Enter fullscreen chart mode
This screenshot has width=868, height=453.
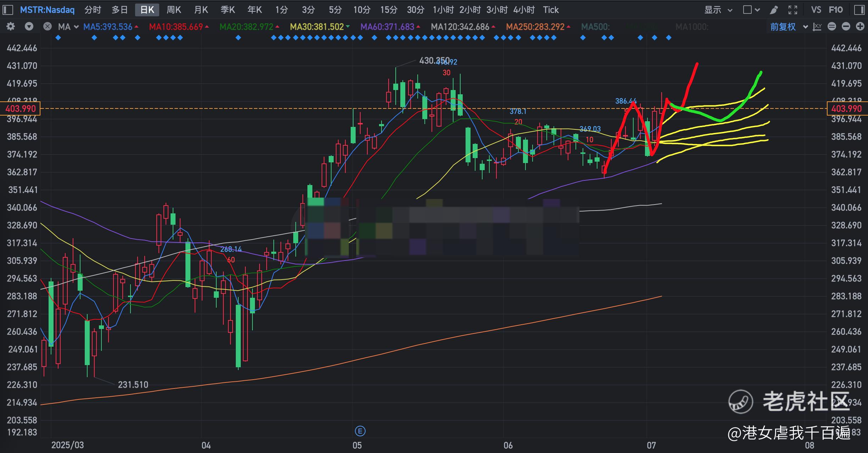tap(793, 10)
